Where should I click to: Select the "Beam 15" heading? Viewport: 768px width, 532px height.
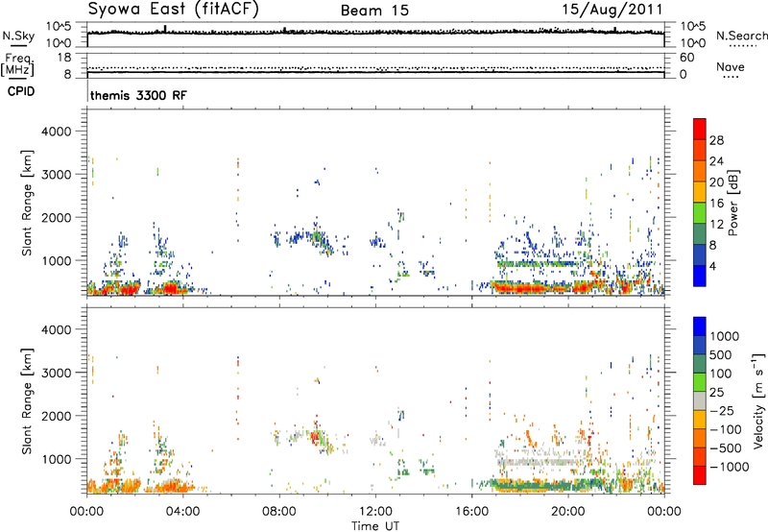[374, 11]
